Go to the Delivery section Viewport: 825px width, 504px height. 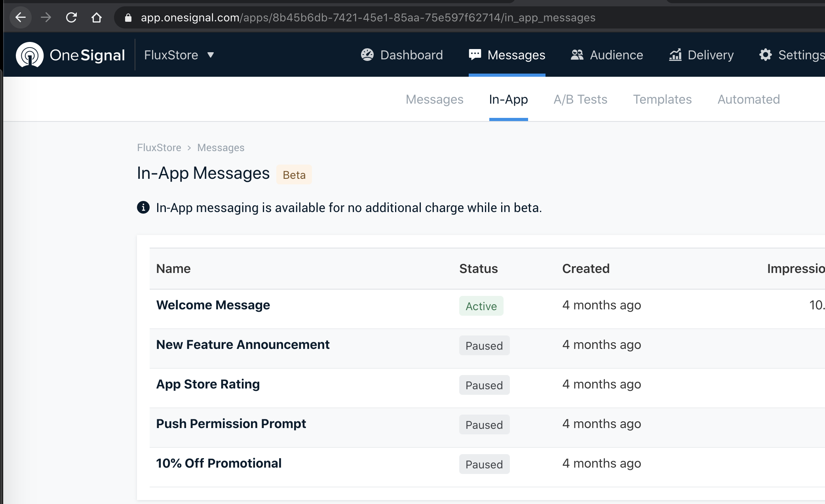701,55
